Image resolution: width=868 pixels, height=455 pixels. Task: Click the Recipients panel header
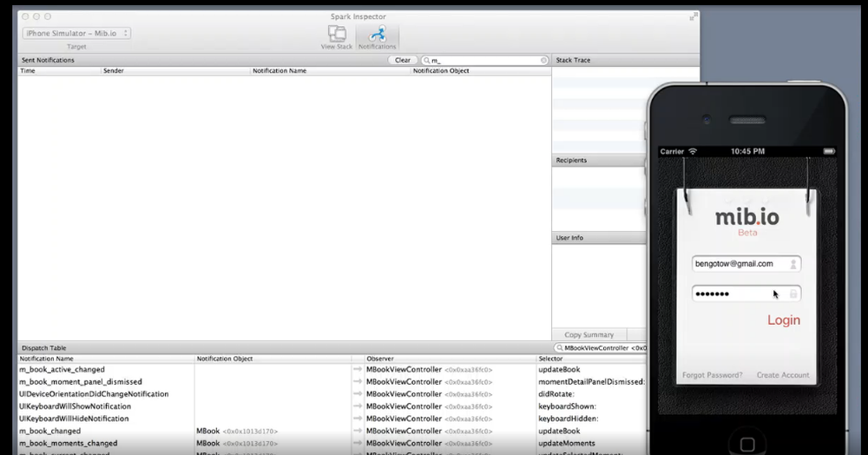click(x=600, y=160)
